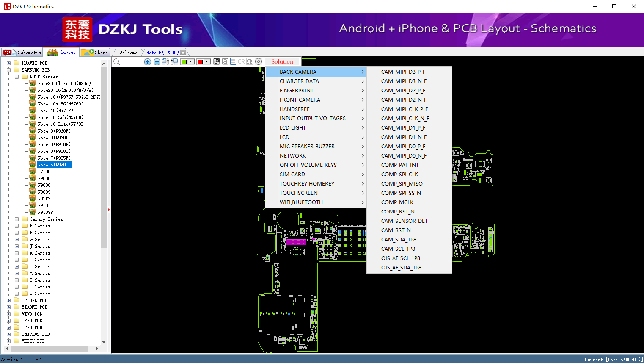This screenshot has height=363, width=644.
Task: Open the Share tab
Action: click(x=95, y=53)
